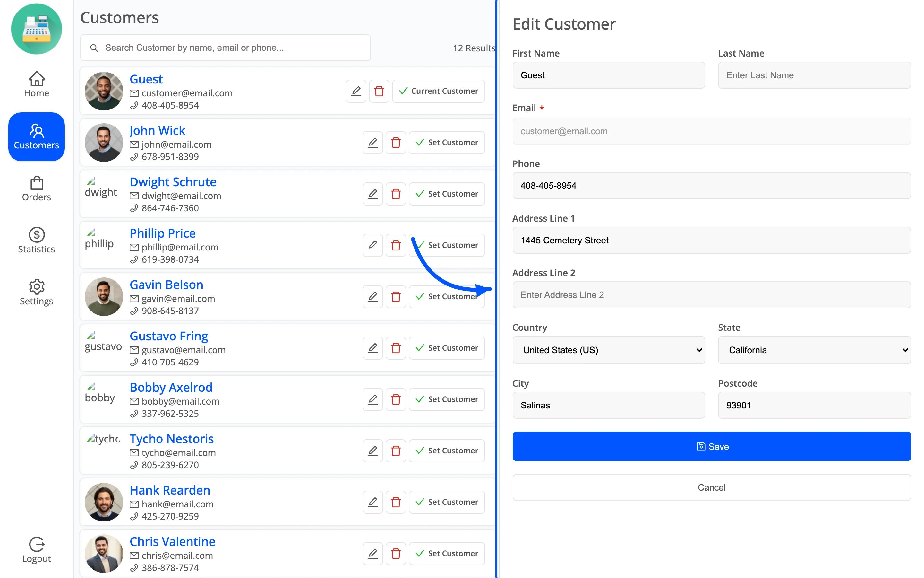
Task: Set Chris Valentine as customer
Action: (447, 554)
